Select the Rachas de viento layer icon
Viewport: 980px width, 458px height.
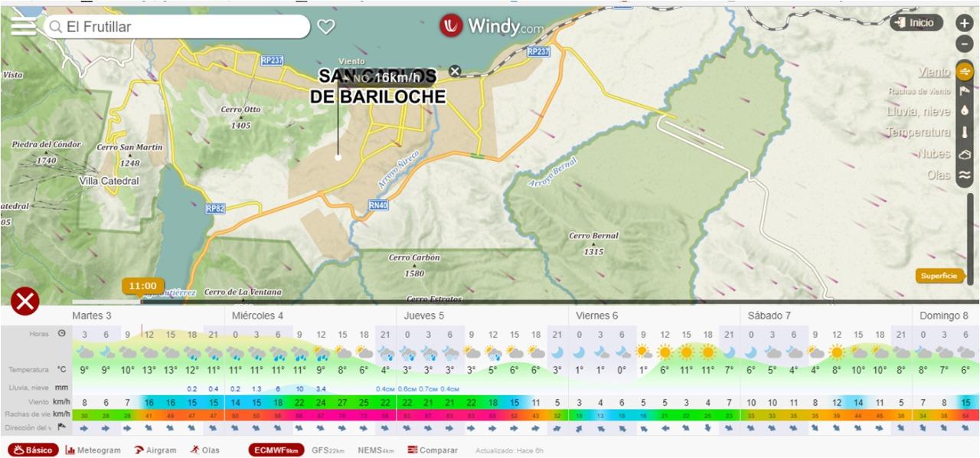point(964,90)
